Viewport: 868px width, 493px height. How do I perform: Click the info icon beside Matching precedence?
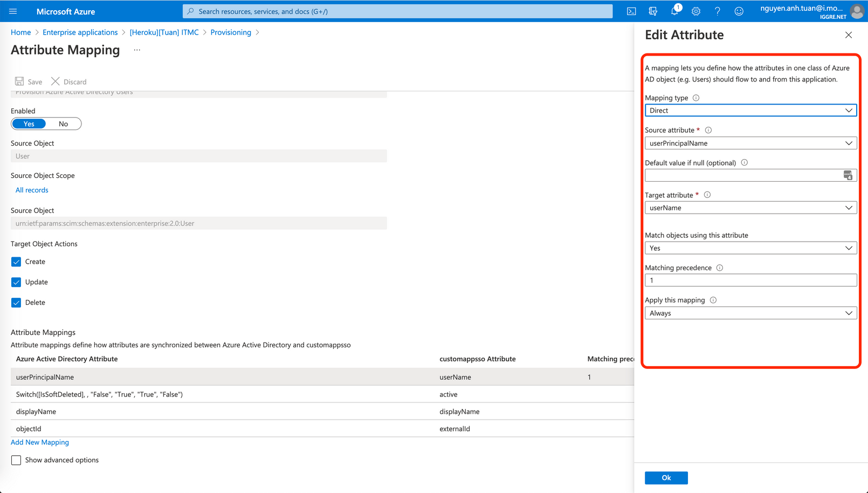point(720,268)
